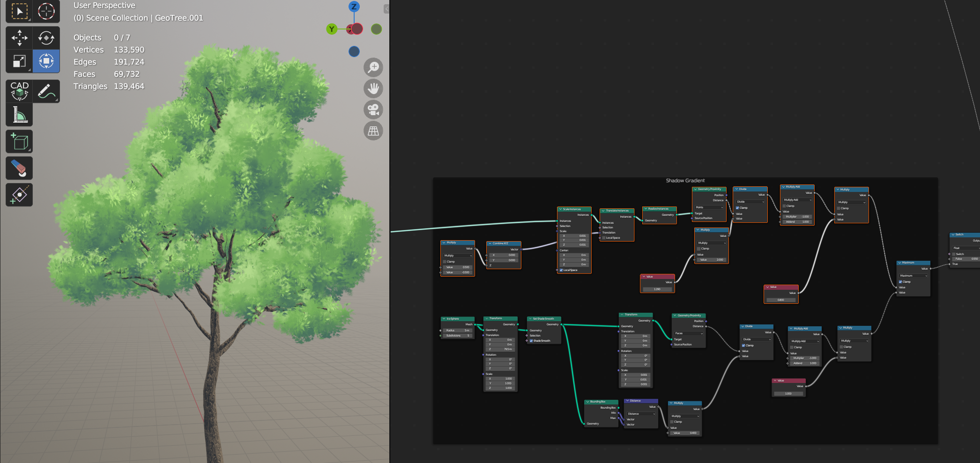Select the Select Box tool

pos(19,11)
